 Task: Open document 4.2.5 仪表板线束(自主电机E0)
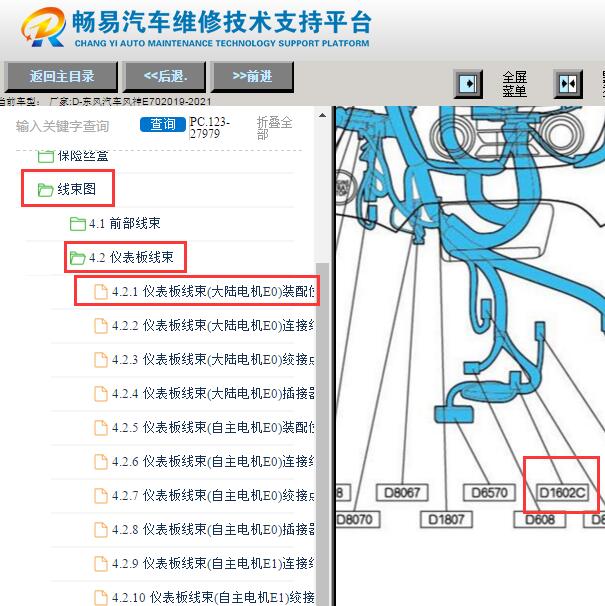click(x=205, y=427)
